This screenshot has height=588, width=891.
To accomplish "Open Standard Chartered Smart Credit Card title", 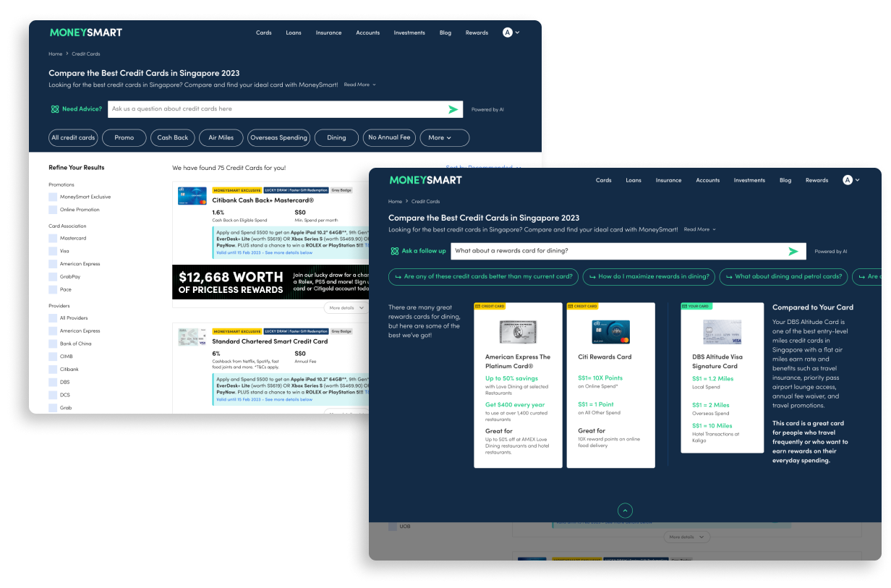I will (x=270, y=341).
